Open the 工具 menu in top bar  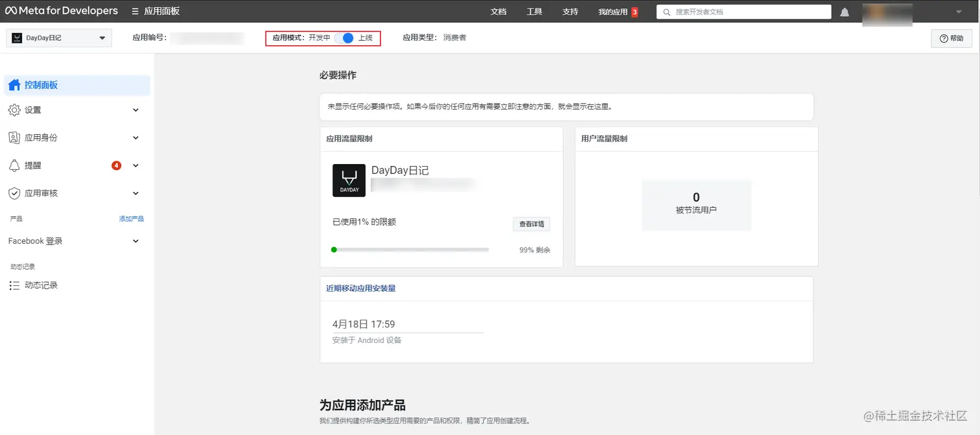[534, 12]
